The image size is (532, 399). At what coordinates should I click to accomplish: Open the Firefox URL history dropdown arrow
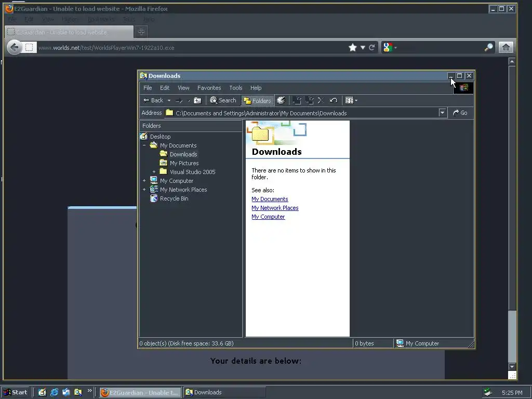[x=363, y=47]
